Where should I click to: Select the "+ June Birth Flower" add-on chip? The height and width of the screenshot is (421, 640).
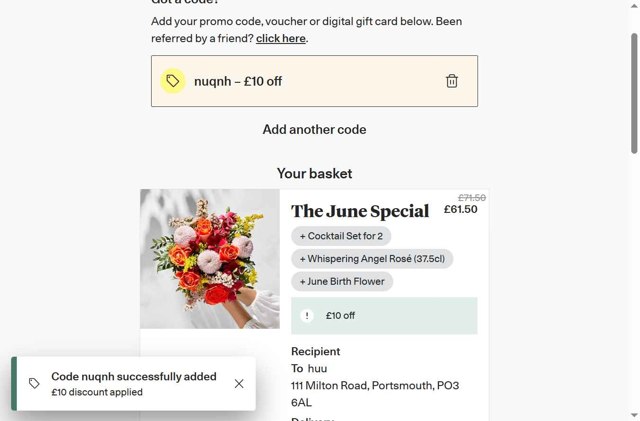[x=342, y=282]
